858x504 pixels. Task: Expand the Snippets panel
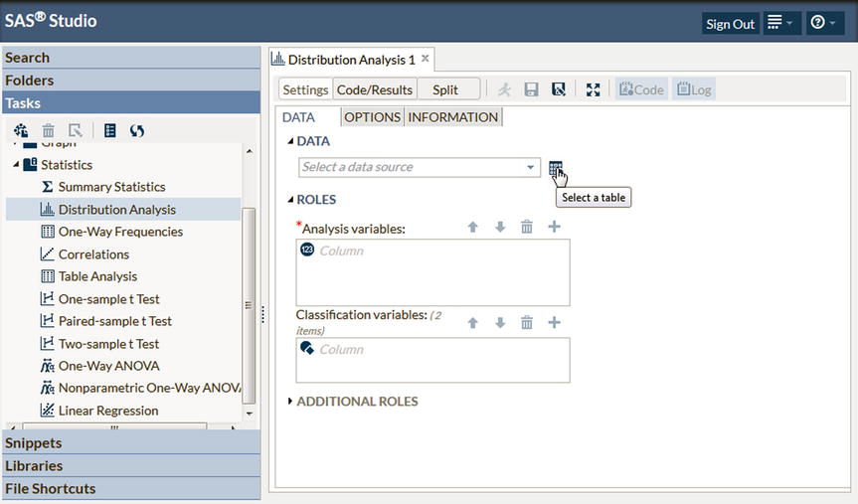[131, 442]
